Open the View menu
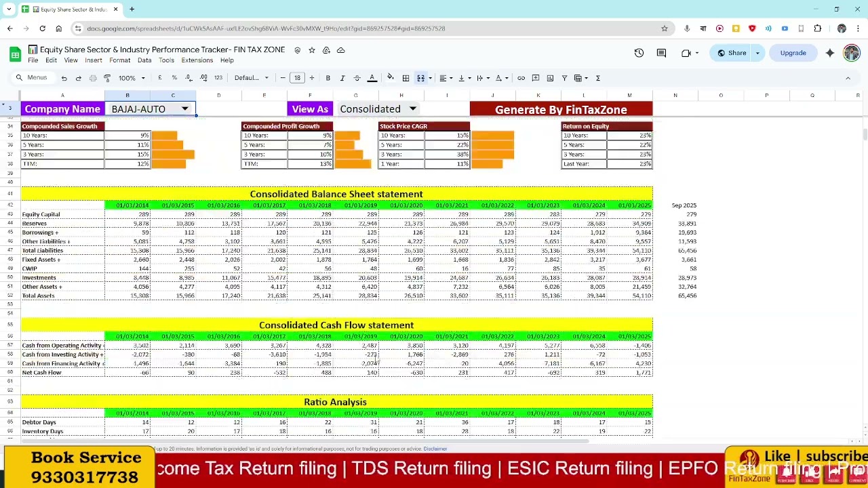 (x=71, y=60)
